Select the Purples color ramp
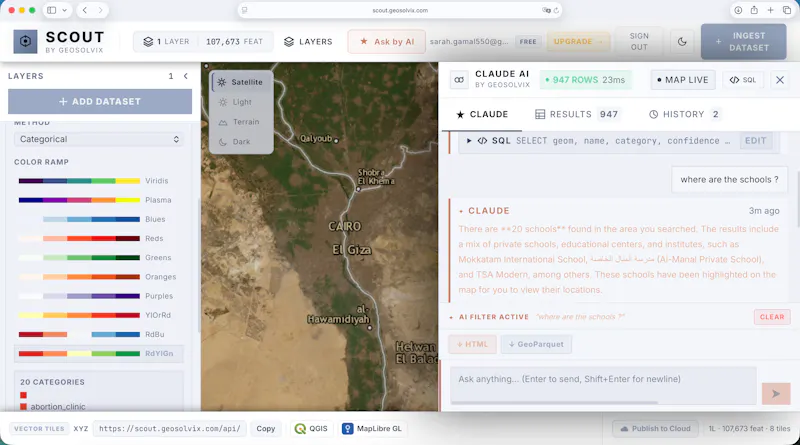The width and height of the screenshot is (800, 445). (99, 296)
